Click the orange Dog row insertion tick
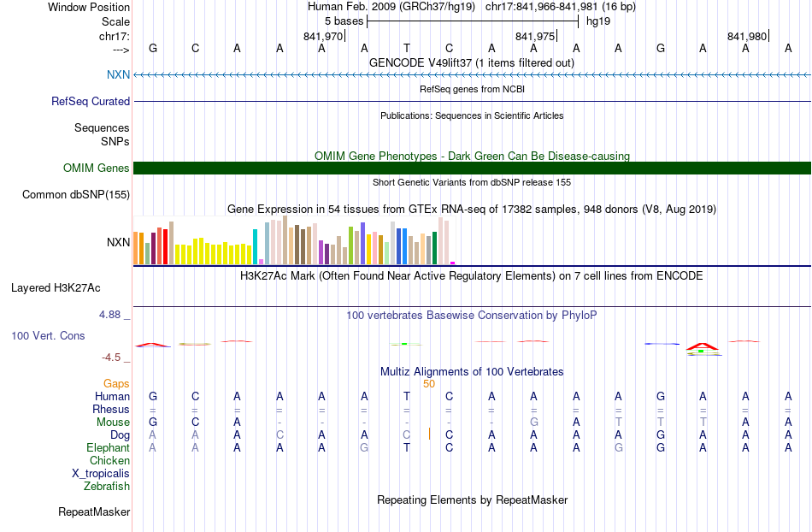The image size is (812, 532). click(429, 434)
